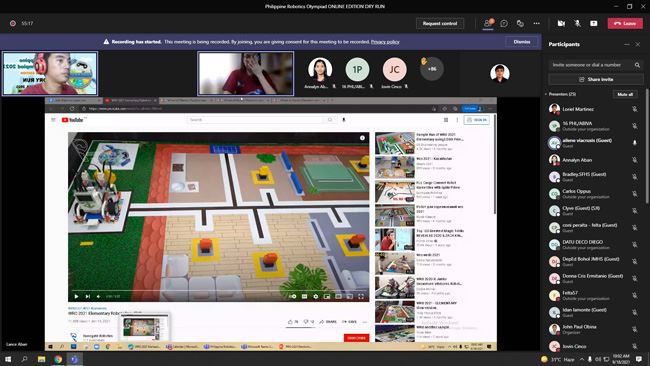Open Google Chrome from the Windows taskbar

point(58,359)
